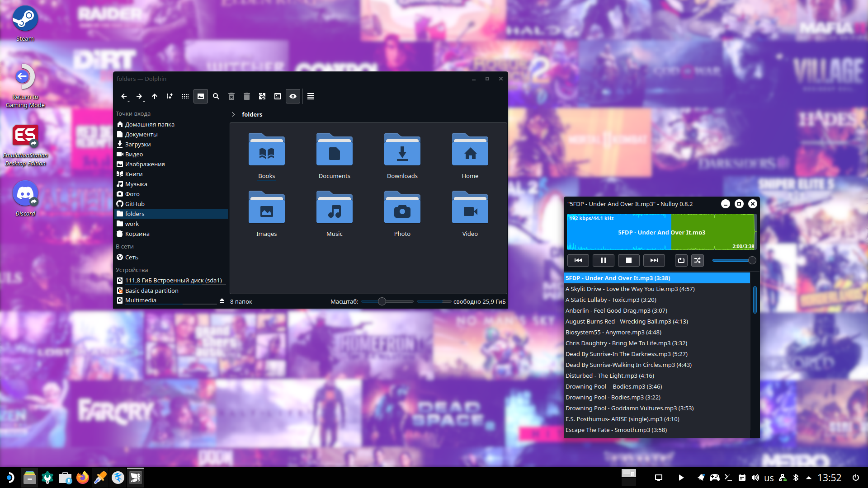Toggle shuffle mode in Nulloy

pos(698,260)
